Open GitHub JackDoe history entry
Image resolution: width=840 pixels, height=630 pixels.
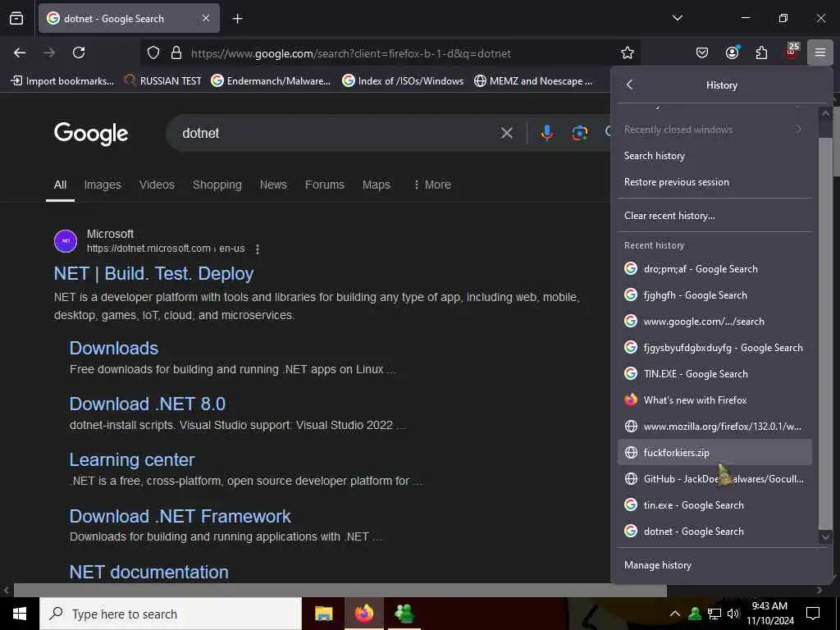coord(714,479)
